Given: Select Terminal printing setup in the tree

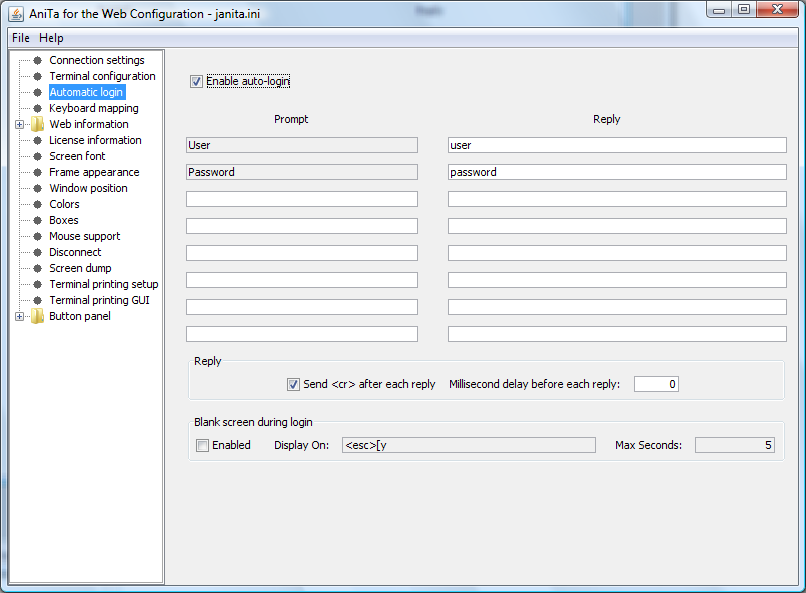Looking at the screenshot, I should tap(104, 284).
